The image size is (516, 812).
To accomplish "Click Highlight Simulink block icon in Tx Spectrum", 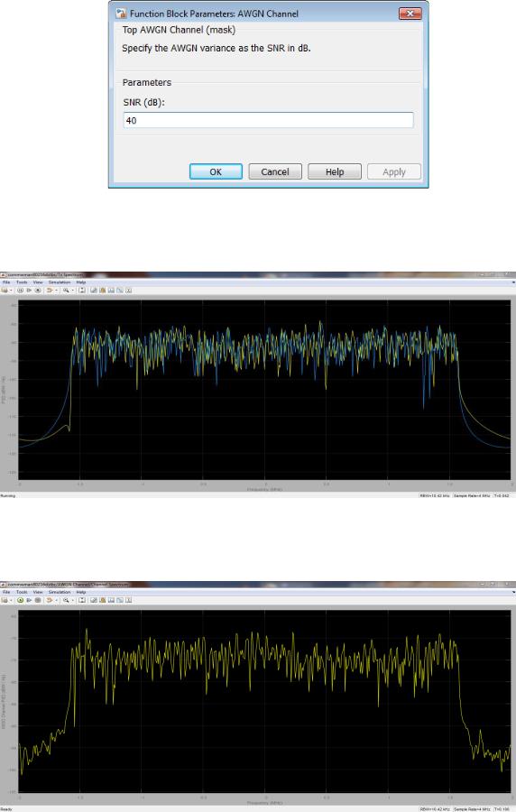I will click(50, 291).
